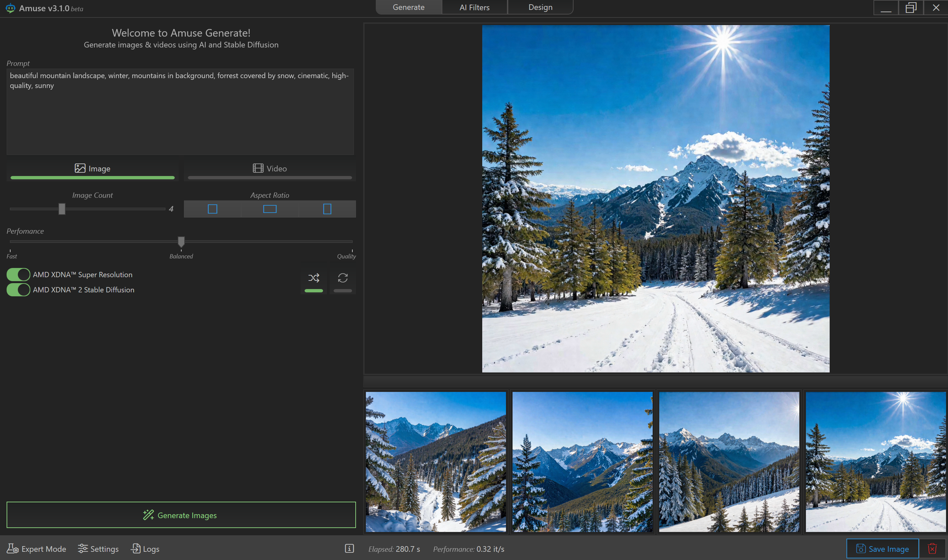Select the first generated thumbnail image
948x560 pixels.
tap(435, 461)
